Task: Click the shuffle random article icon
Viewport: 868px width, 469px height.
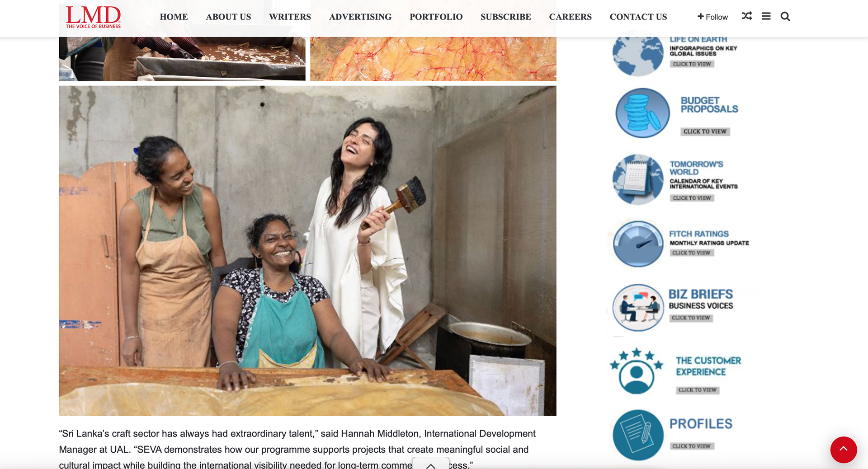Action: [747, 16]
